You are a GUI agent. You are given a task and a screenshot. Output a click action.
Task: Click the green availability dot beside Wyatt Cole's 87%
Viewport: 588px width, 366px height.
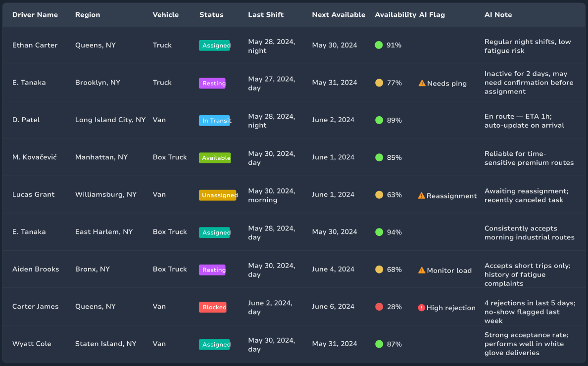point(379,344)
